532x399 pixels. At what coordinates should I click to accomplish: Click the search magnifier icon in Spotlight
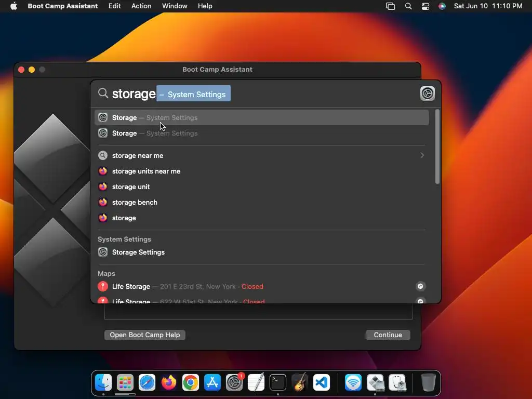pyautogui.click(x=103, y=93)
